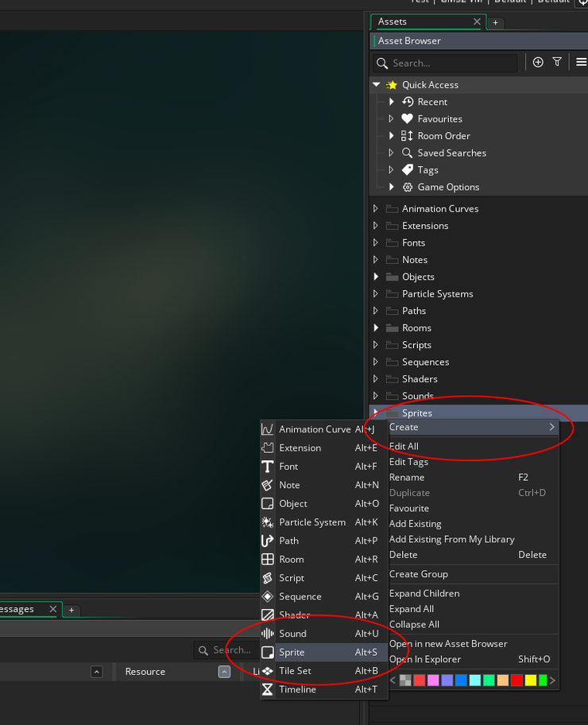Open the asset filter funnel icon

coord(557,62)
